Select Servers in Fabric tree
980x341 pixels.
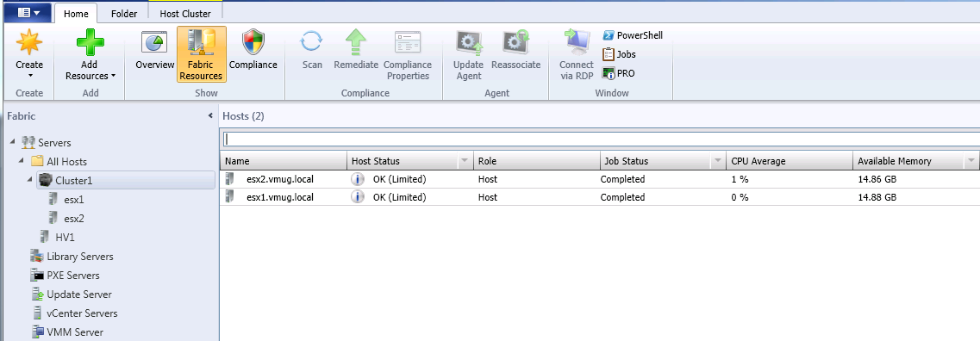click(54, 143)
